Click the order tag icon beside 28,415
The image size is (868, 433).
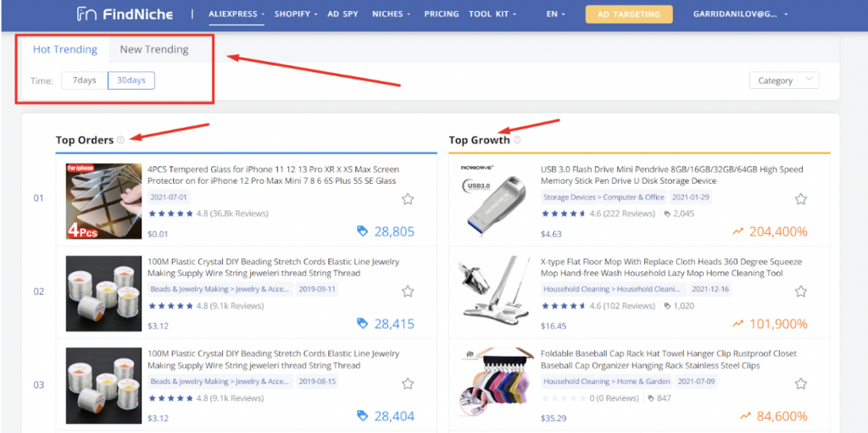point(362,324)
